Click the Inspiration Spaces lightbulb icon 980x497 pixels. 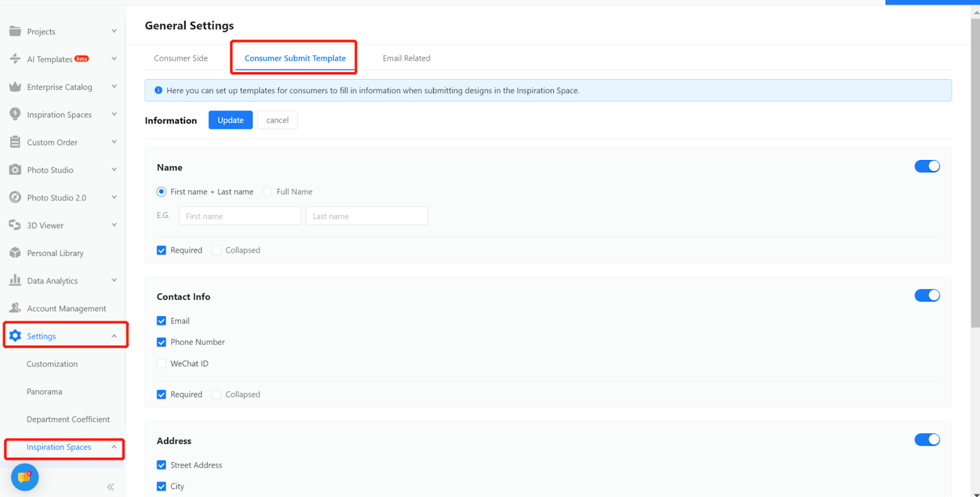[15, 114]
